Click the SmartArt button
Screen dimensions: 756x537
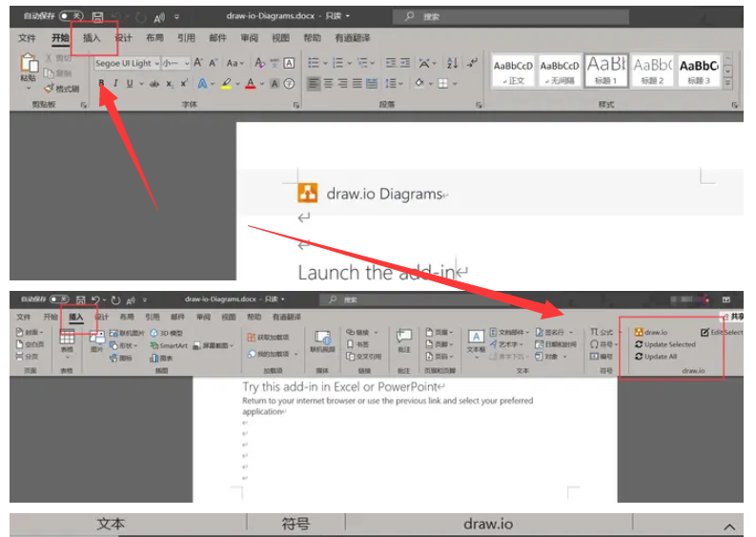[x=169, y=345]
